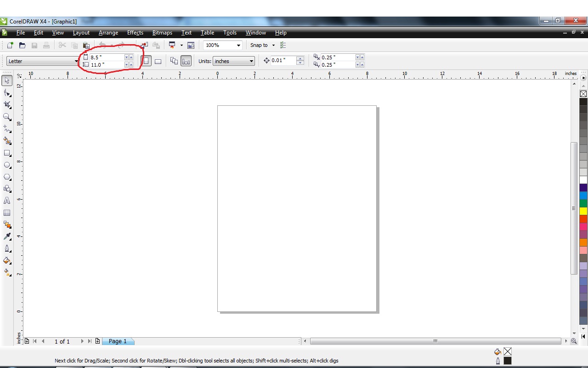This screenshot has width=588, height=368.
Task: Select the Ellipse tool
Action: coord(7,165)
